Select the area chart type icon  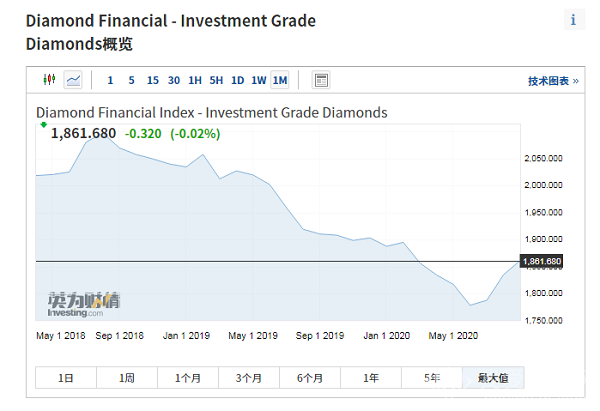pos(74,80)
